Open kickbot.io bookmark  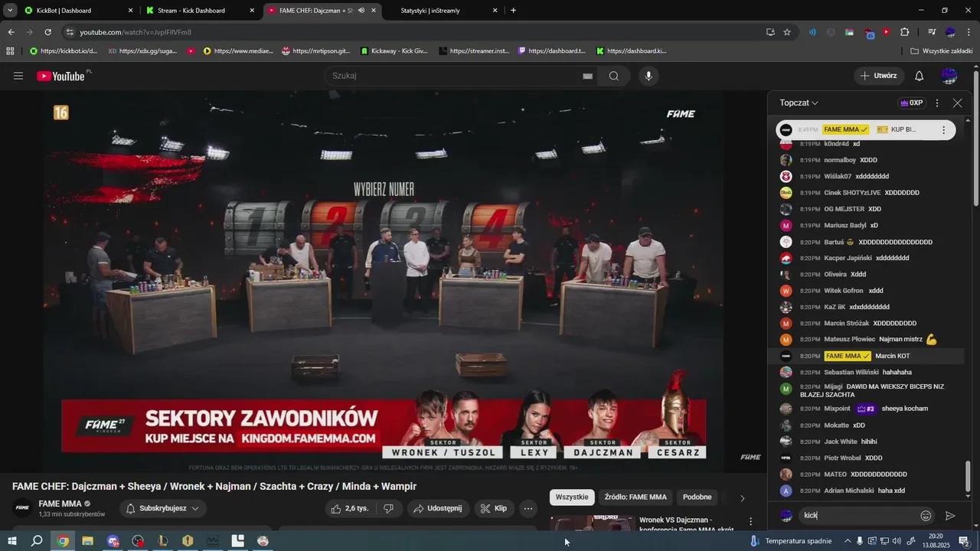tap(64, 51)
